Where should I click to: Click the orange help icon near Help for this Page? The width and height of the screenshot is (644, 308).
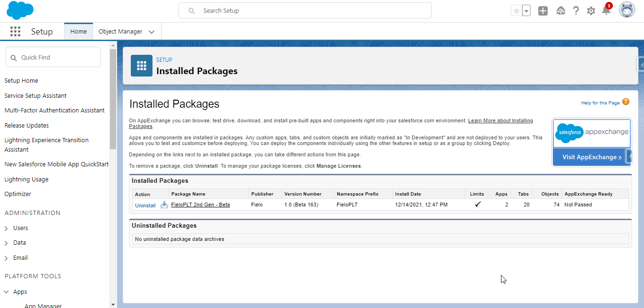coord(626,102)
